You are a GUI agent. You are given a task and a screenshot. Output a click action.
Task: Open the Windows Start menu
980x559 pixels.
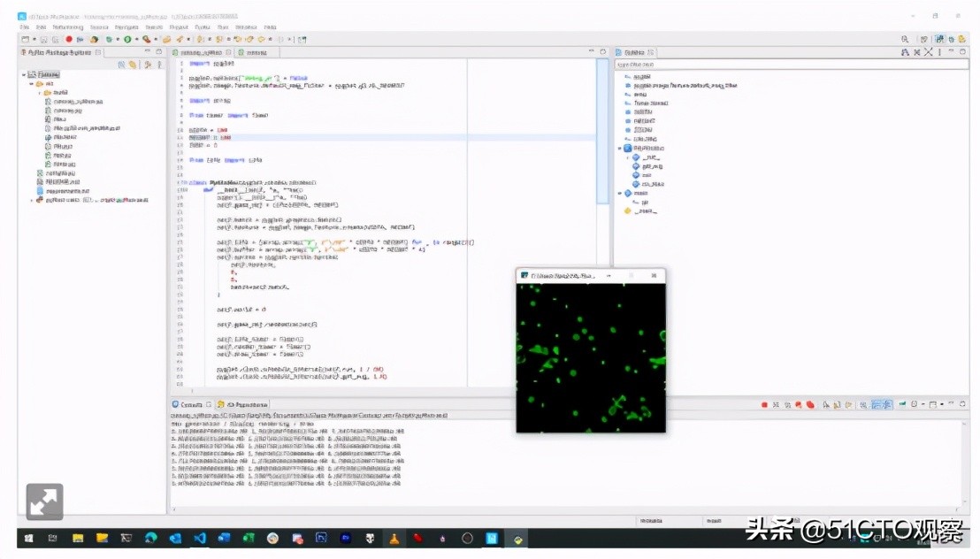coord(29,539)
